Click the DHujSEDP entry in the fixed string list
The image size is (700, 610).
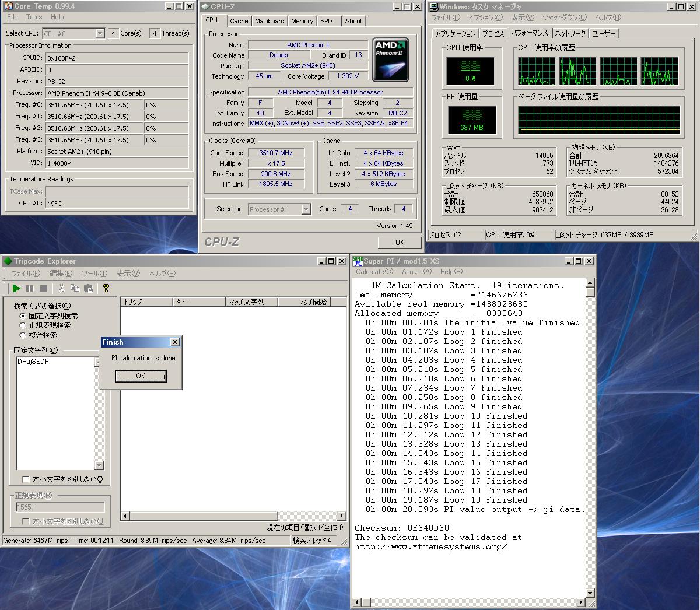33,362
